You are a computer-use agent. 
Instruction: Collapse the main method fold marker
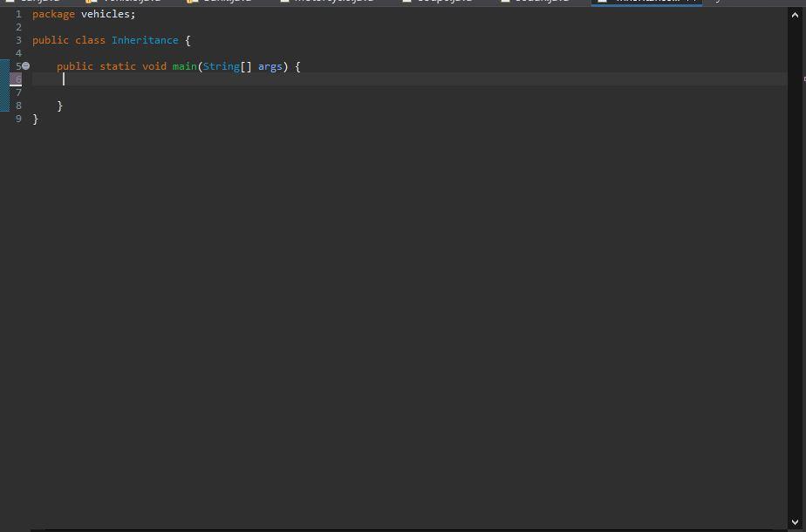click(25, 65)
